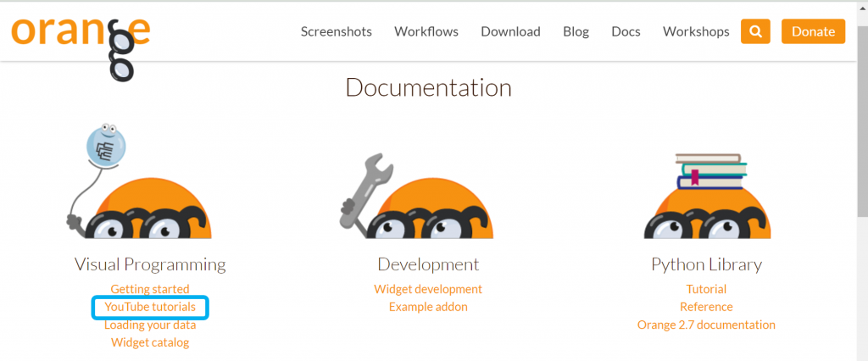Open the Loading your data link
Image resolution: width=868 pixels, height=361 pixels.
150,325
